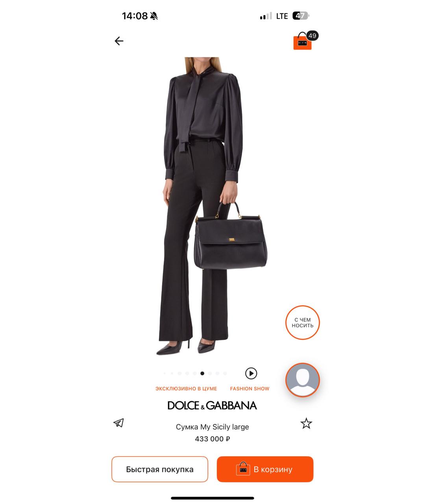Open the ЭКСКЛЮЗИВНО В ЦУМЕ label
The width and height of the screenshot is (425, 504).
point(186,389)
